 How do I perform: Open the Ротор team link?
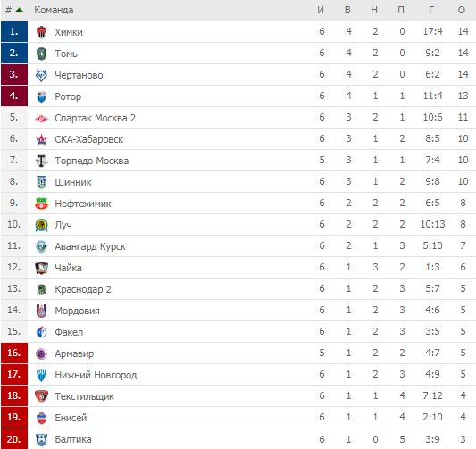(x=68, y=96)
